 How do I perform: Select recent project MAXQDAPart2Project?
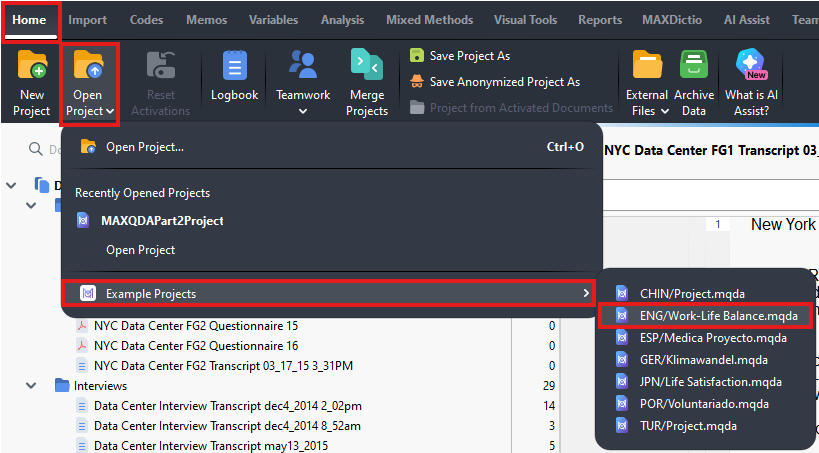tap(162, 220)
